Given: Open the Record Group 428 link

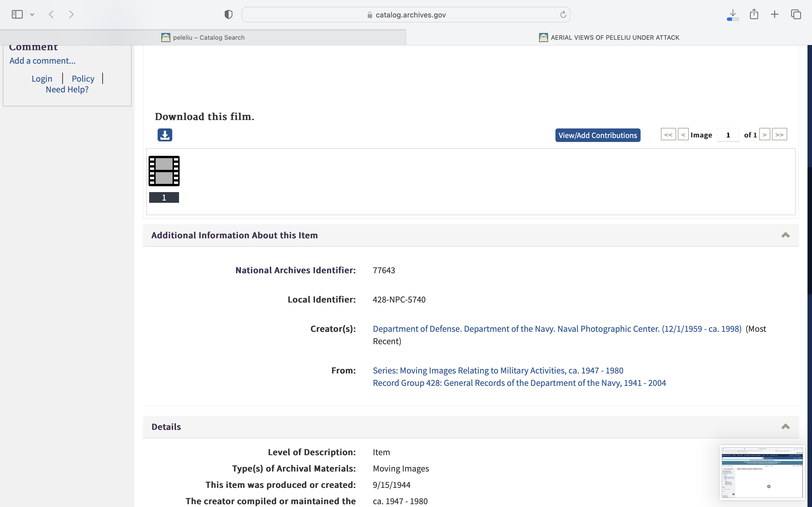Looking at the screenshot, I should 519,383.
